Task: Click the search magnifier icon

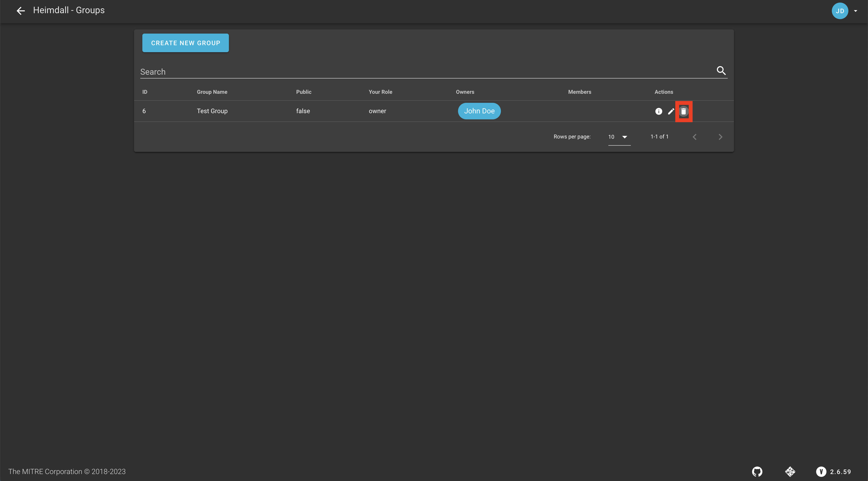Action: coord(721,71)
